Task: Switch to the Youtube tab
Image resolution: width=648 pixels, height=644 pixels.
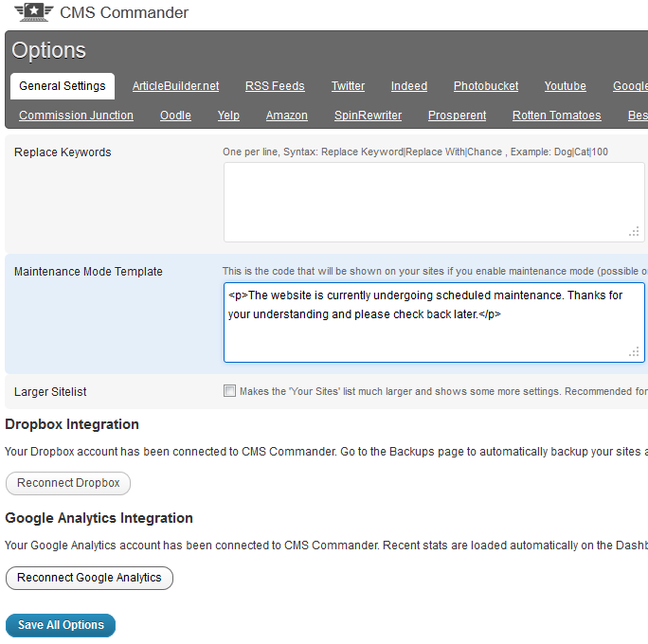Action: 565,86
